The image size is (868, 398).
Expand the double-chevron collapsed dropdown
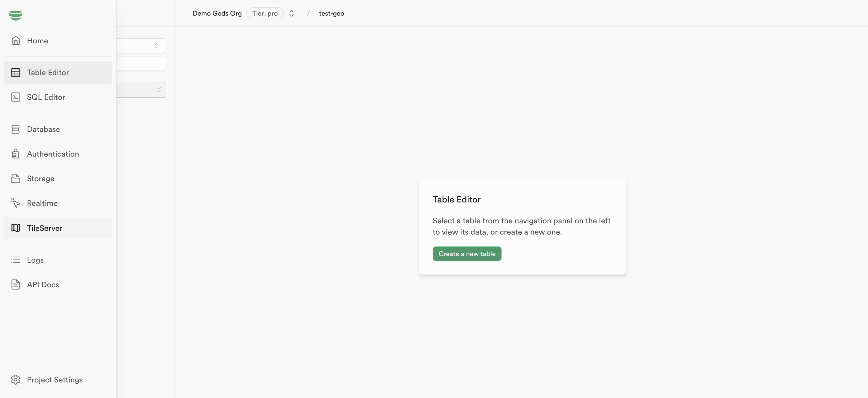(x=158, y=90)
